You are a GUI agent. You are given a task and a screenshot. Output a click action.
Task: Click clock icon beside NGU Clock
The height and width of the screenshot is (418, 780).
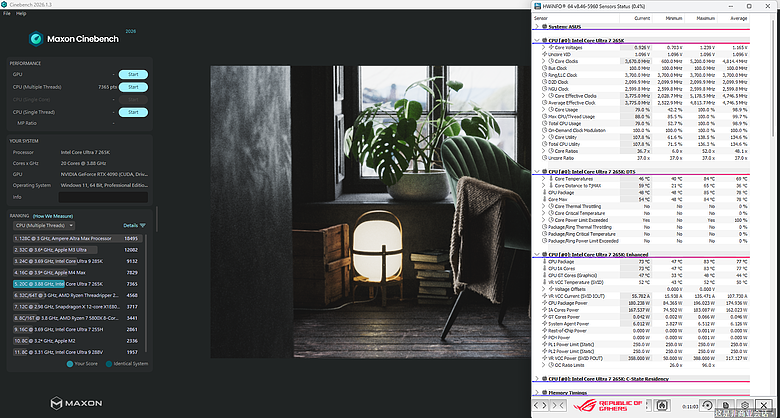544,89
